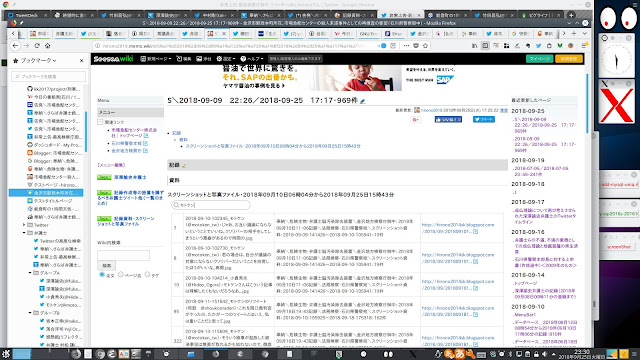
Task: Click 編集 in wiki toolbar
Action: coord(184,59)
